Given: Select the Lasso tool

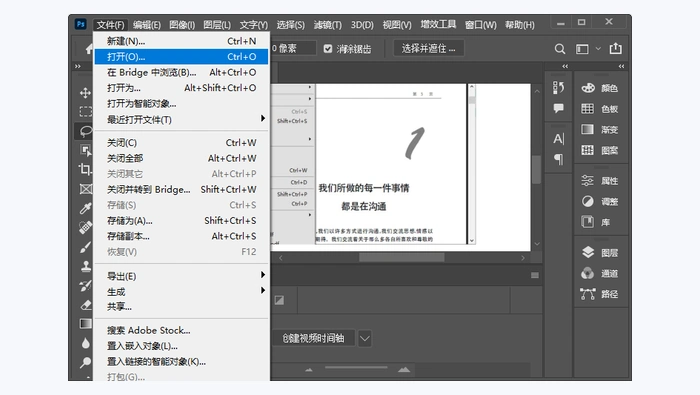Looking at the screenshot, I should pyautogui.click(x=85, y=131).
